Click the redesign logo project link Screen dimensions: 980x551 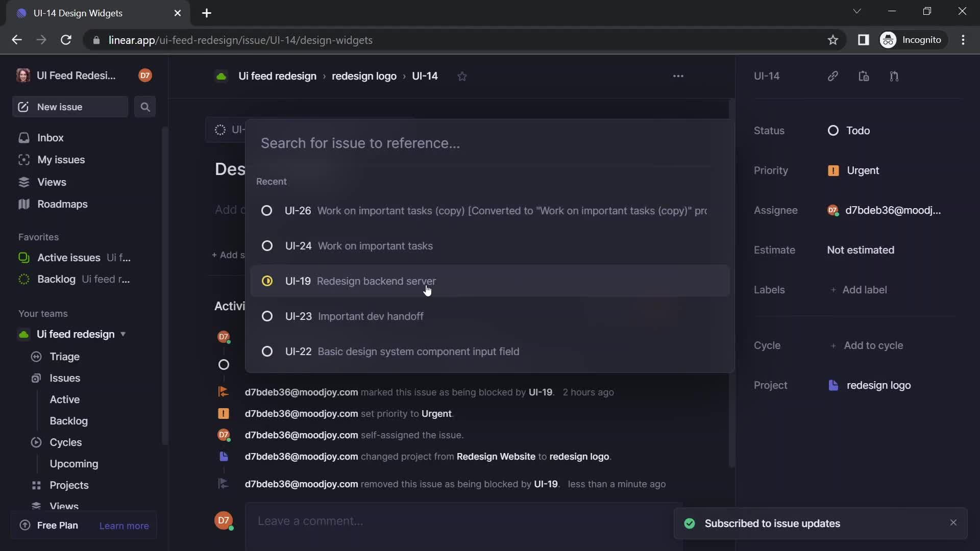[x=878, y=386]
